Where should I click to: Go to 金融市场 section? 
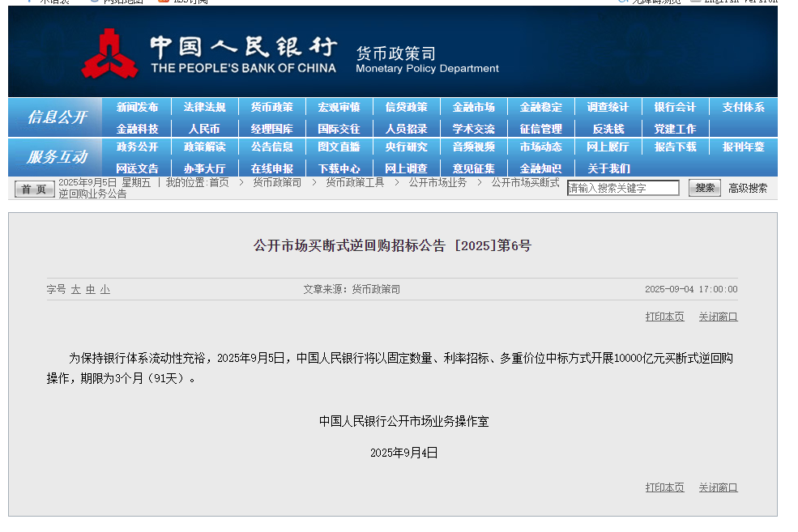point(473,107)
